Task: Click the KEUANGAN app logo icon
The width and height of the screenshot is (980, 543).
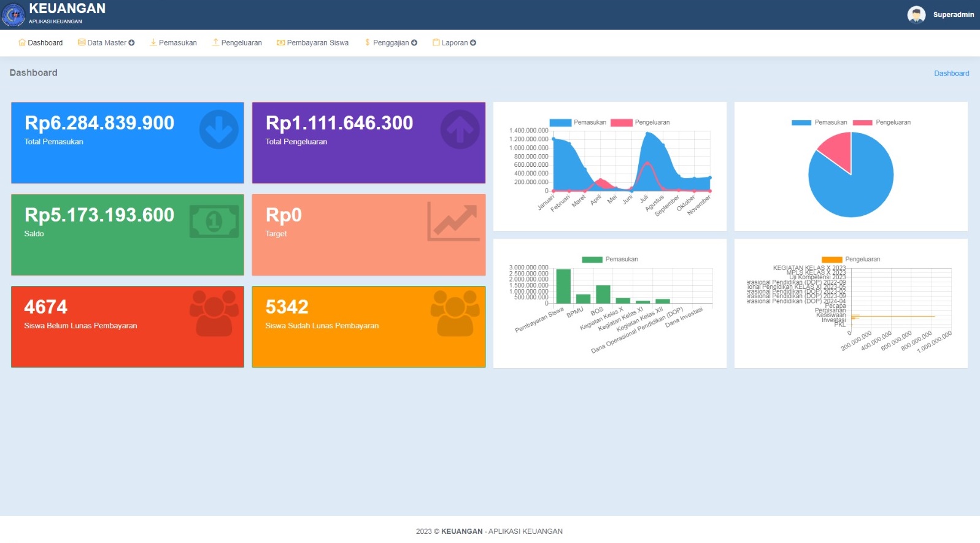Action: [x=14, y=15]
